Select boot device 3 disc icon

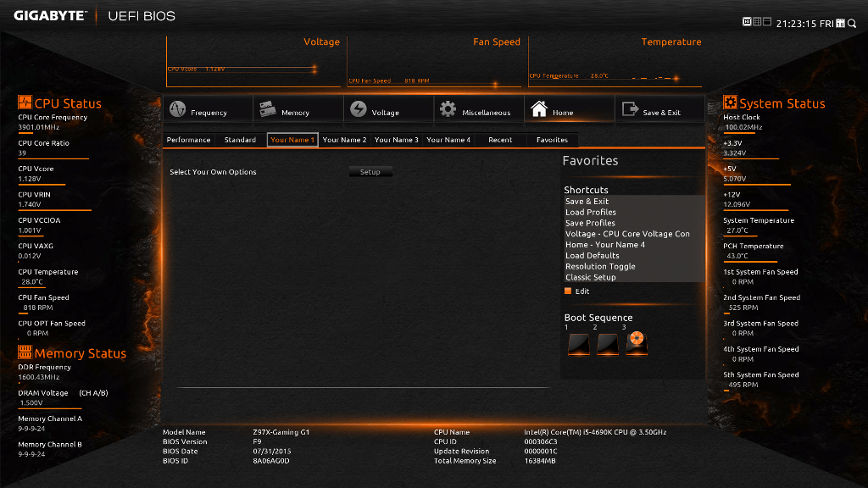coord(637,343)
